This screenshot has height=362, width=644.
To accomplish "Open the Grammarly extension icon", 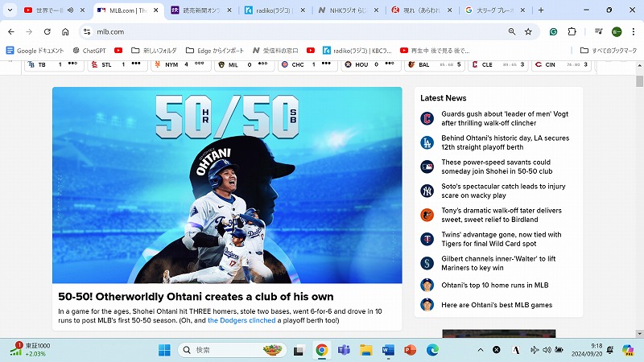I will point(553,31).
